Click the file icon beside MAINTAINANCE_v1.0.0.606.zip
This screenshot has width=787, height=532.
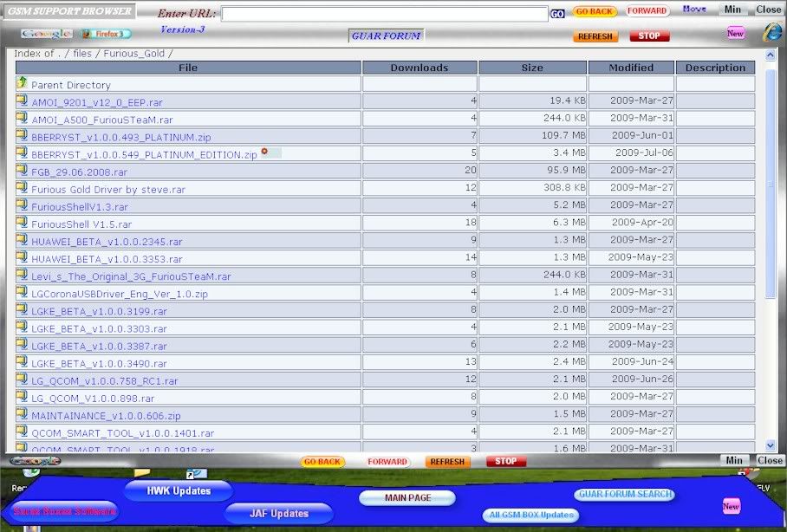[x=22, y=414]
